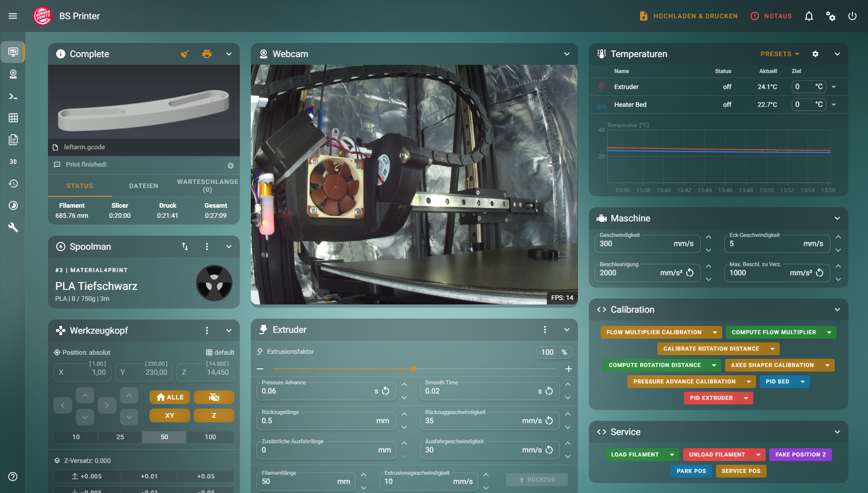Viewport: 868px width, 493px height.
Task: Open the console in the sidebar
Action: click(x=13, y=96)
